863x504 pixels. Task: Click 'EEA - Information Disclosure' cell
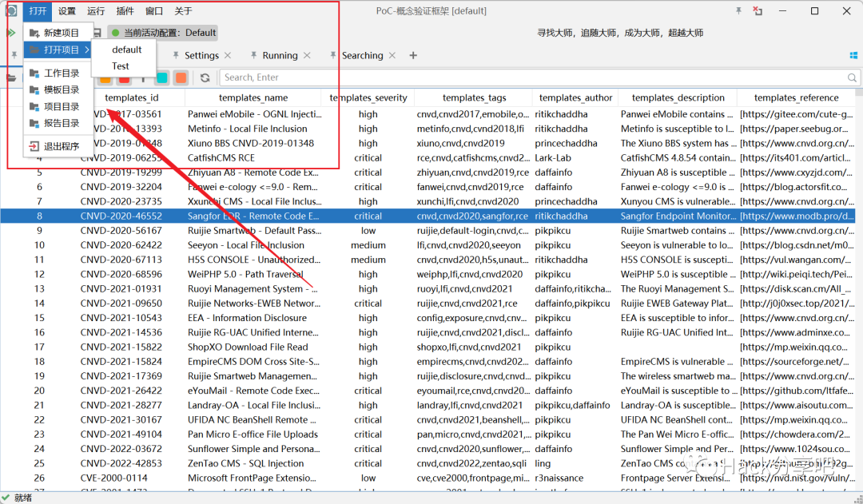[x=247, y=318]
